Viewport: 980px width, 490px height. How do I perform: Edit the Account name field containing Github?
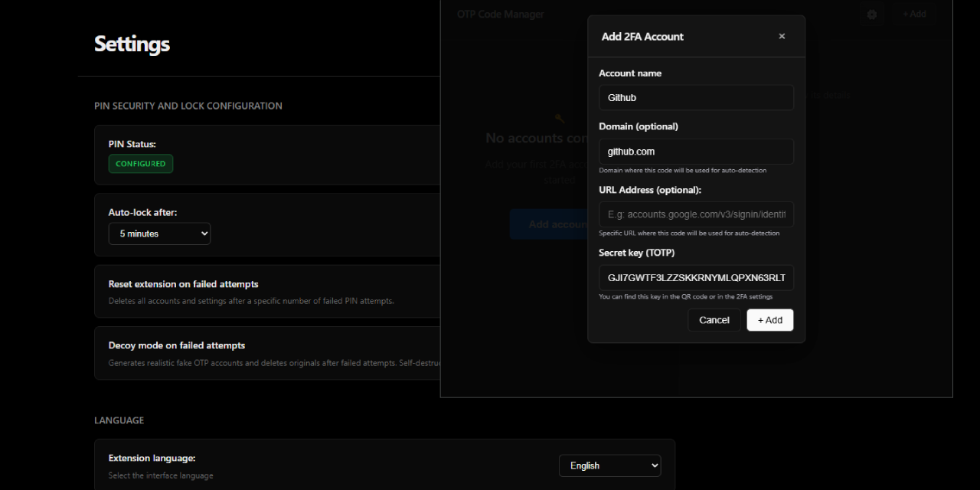click(x=696, y=98)
